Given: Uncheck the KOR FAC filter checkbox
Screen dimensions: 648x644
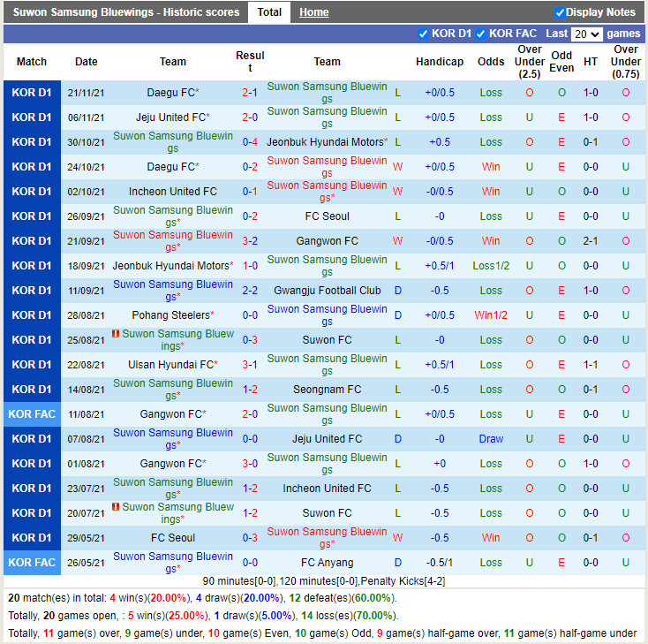Looking at the screenshot, I should (481, 34).
